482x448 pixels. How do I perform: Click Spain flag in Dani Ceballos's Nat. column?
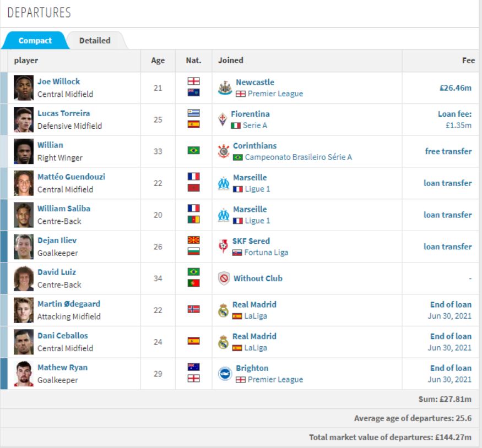pos(194,341)
